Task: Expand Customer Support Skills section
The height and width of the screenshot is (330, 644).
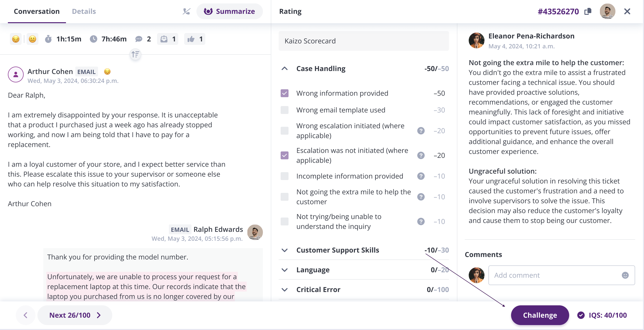Action: pyautogui.click(x=284, y=250)
